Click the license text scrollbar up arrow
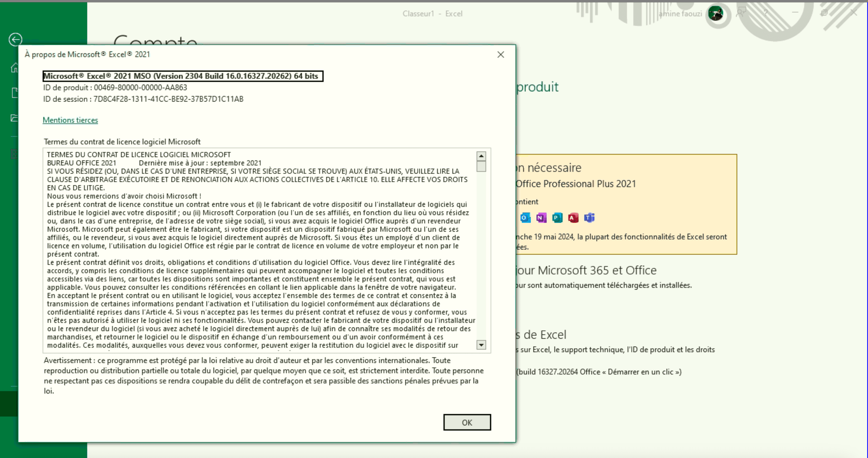The image size is (868, 458). click(481, 156)
